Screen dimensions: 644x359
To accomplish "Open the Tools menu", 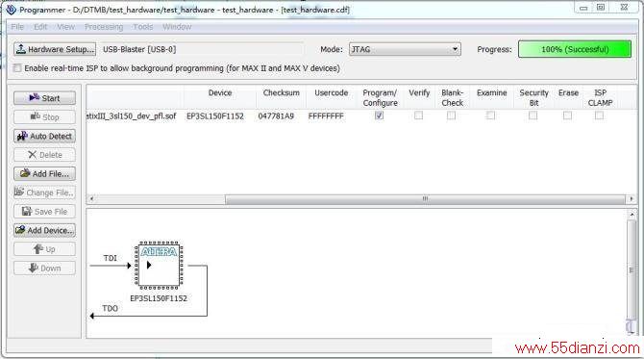I will 143,27.
